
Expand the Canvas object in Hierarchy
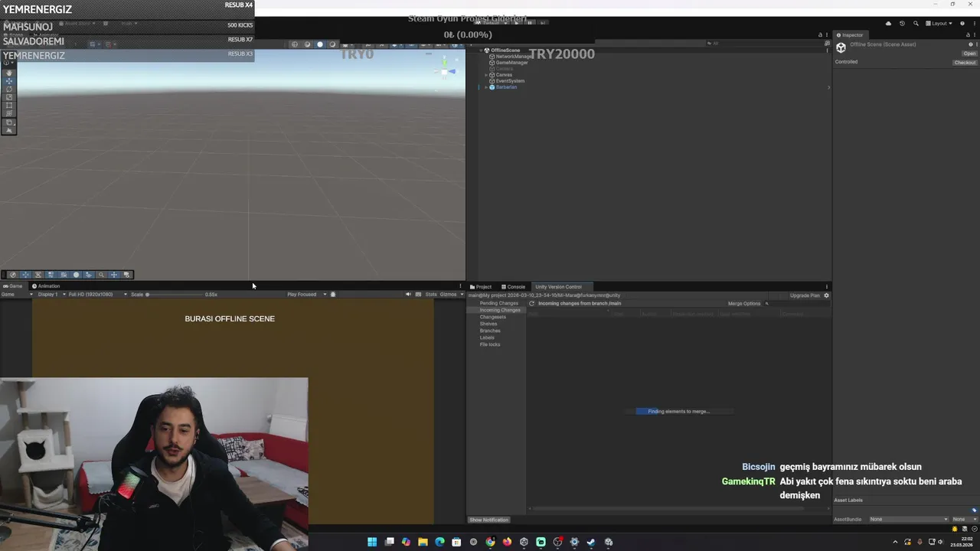click(x=486, y=75)
